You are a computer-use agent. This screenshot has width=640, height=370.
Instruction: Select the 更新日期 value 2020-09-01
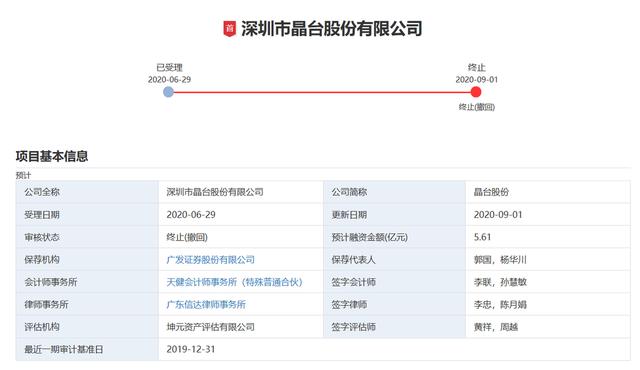(x=498, y=215)
